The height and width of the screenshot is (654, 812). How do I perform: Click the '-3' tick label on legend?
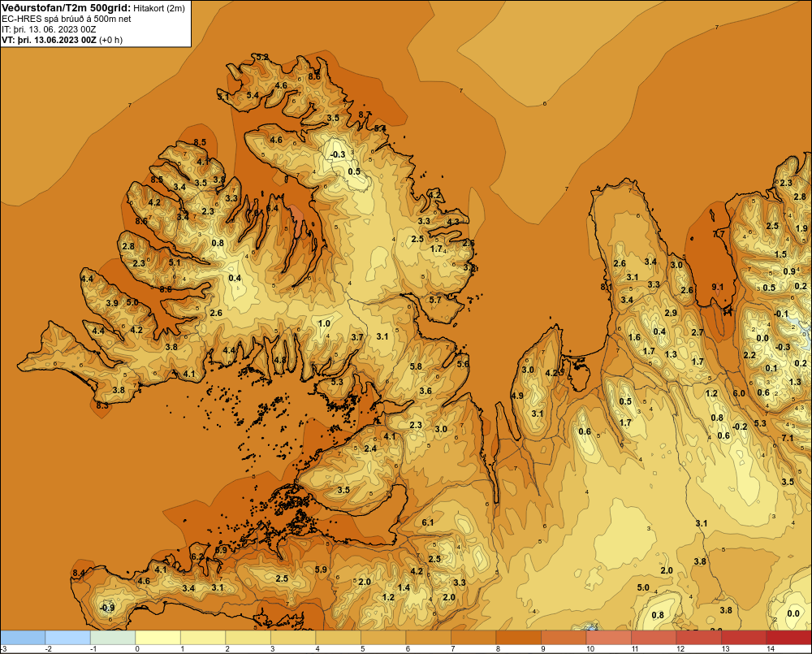point(3,649)
